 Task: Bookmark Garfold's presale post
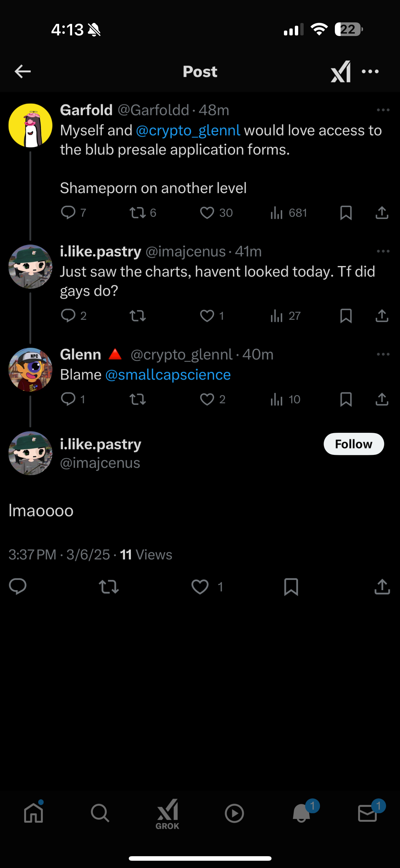346,213
